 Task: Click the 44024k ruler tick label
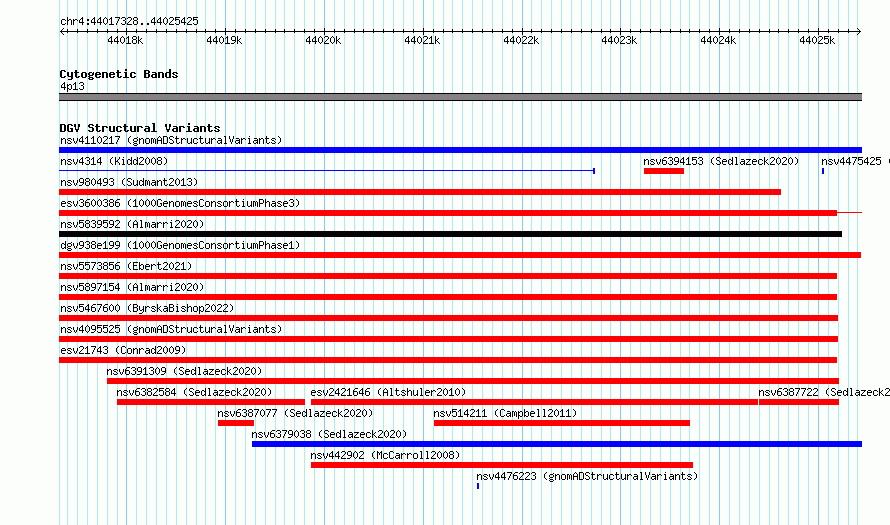718,40
